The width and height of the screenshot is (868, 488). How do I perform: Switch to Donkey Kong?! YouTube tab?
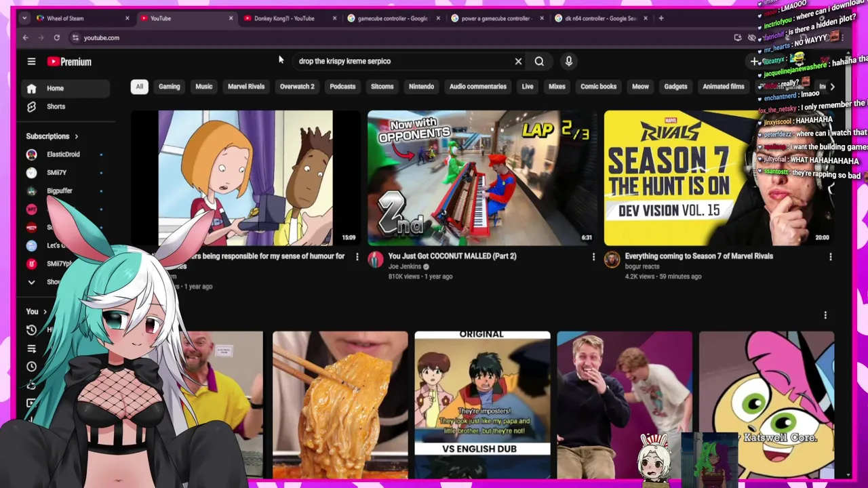point(290,18)
